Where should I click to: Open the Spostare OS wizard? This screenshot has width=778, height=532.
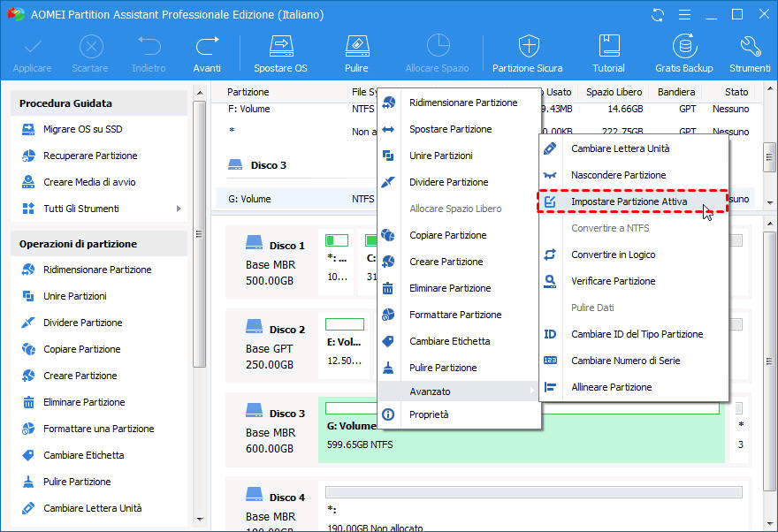[x=281, y=54]
